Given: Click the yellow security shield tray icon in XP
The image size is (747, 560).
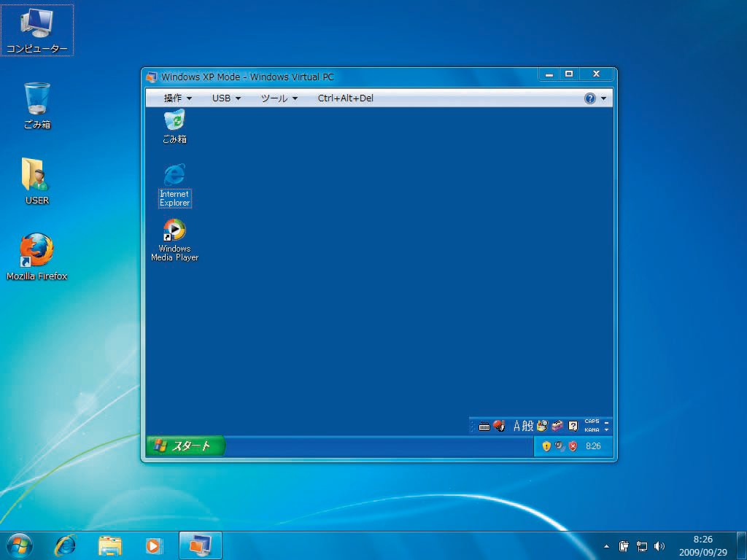Looking at the screenshot, I should point(546,446).
